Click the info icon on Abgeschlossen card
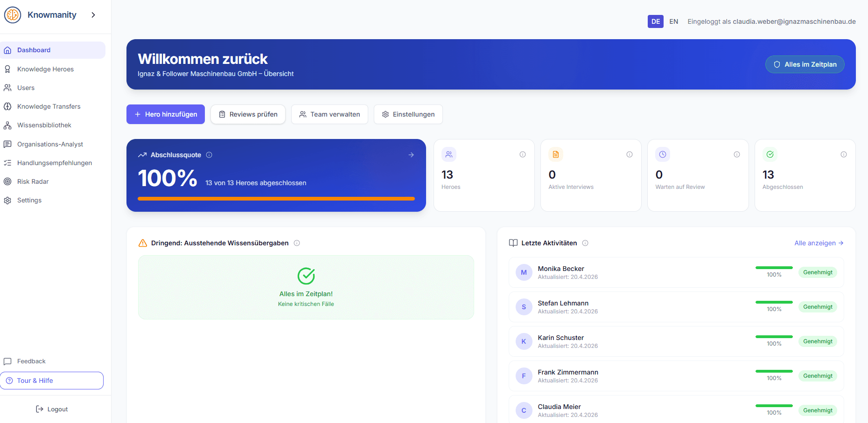The image size is (868, 423). pyautogui.click(x=844, y=154)
